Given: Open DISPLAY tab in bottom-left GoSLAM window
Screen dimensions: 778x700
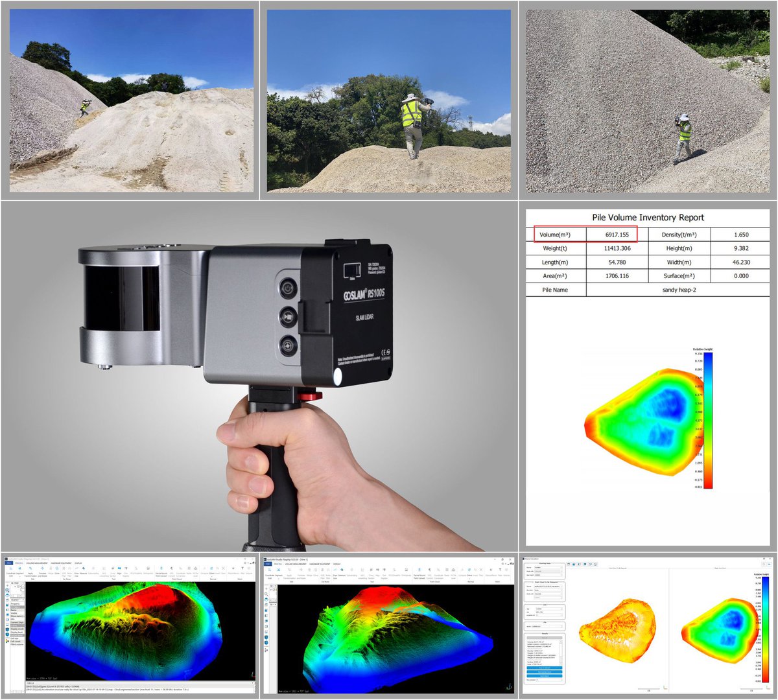Looking at the screenshot, I should pos(78,563).
